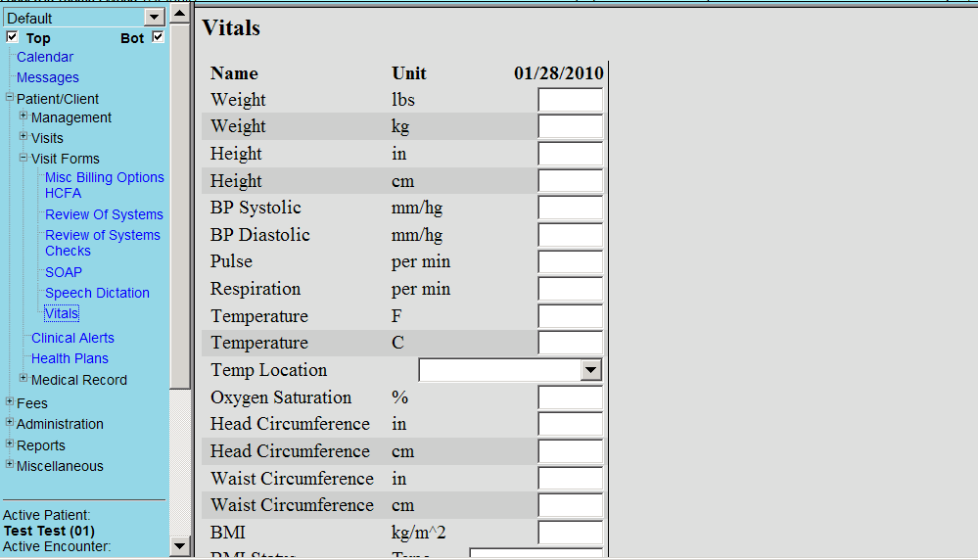The width and height of the screenshot is (978, 560).
Task: Open the Speech Dictation form
Action: tap(97, 293)
